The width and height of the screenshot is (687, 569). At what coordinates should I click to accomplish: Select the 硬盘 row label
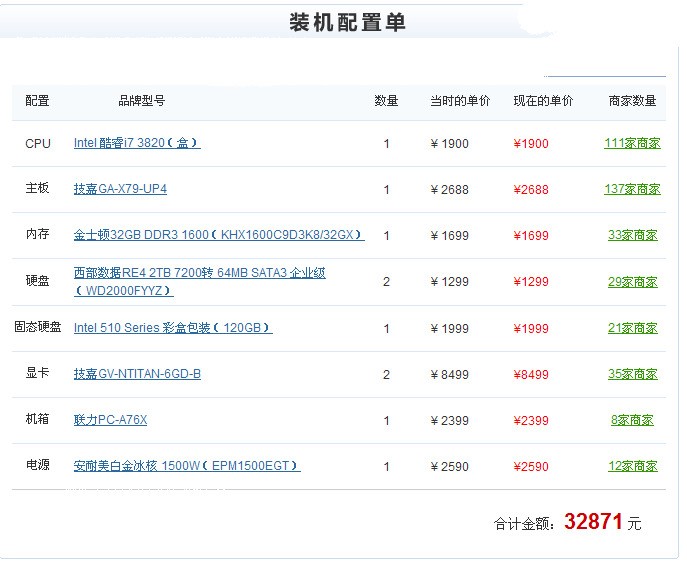point(37,280)
